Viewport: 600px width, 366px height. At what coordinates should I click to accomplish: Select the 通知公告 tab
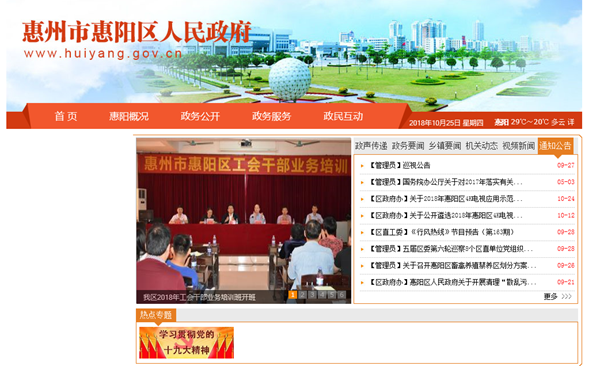click(555, 146)
